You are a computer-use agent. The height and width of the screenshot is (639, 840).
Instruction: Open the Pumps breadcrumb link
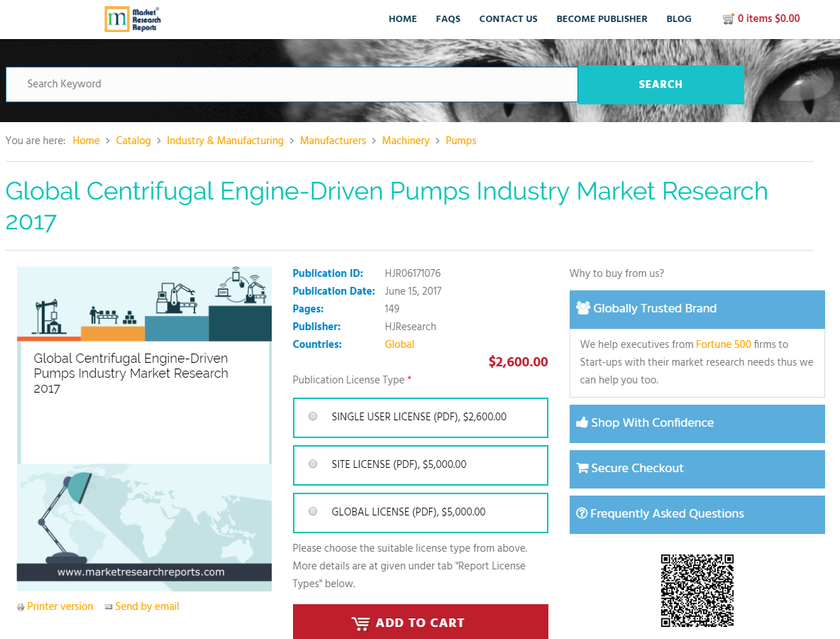[460, 141]
